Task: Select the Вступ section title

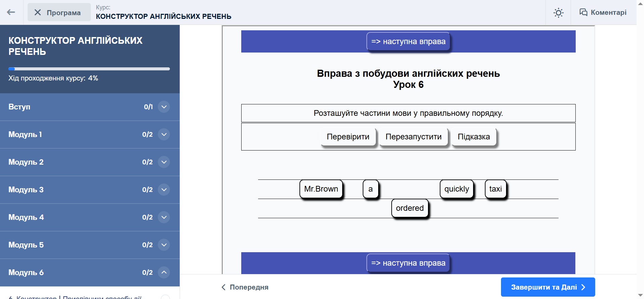Action: click(x=19, y=107)
